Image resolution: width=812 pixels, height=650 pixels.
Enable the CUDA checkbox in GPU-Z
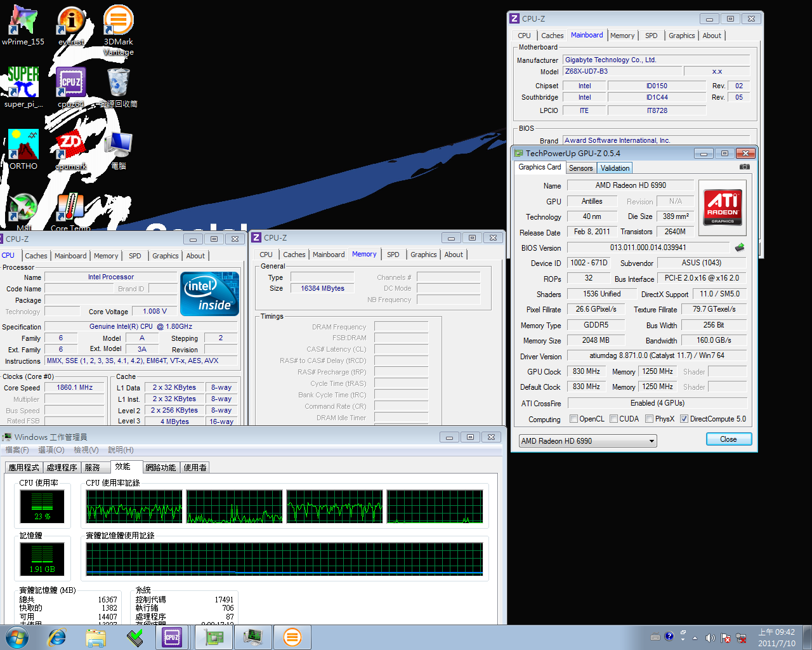(613, 419)
